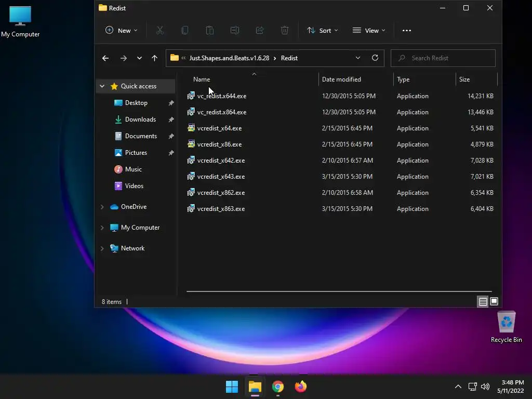Sort by Date modified column header
This screenshot has height=399, width=532.
point(356,79)
